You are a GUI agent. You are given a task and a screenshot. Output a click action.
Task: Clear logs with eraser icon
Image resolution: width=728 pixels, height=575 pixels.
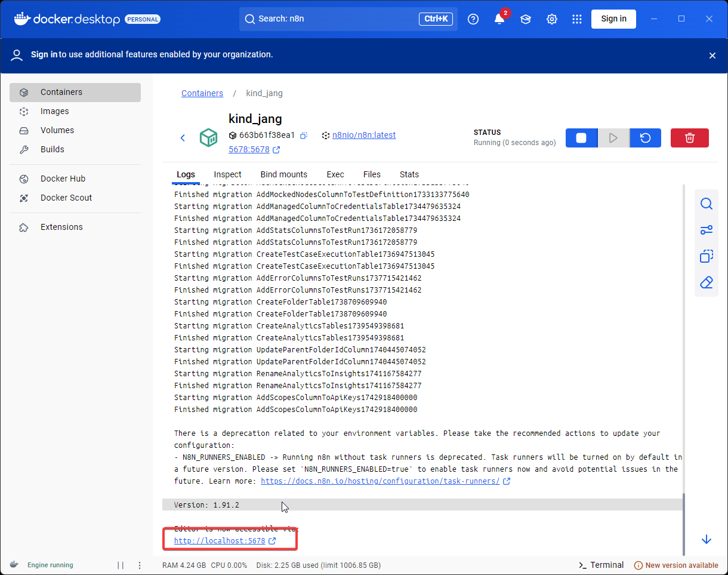(x=707, y=282)
